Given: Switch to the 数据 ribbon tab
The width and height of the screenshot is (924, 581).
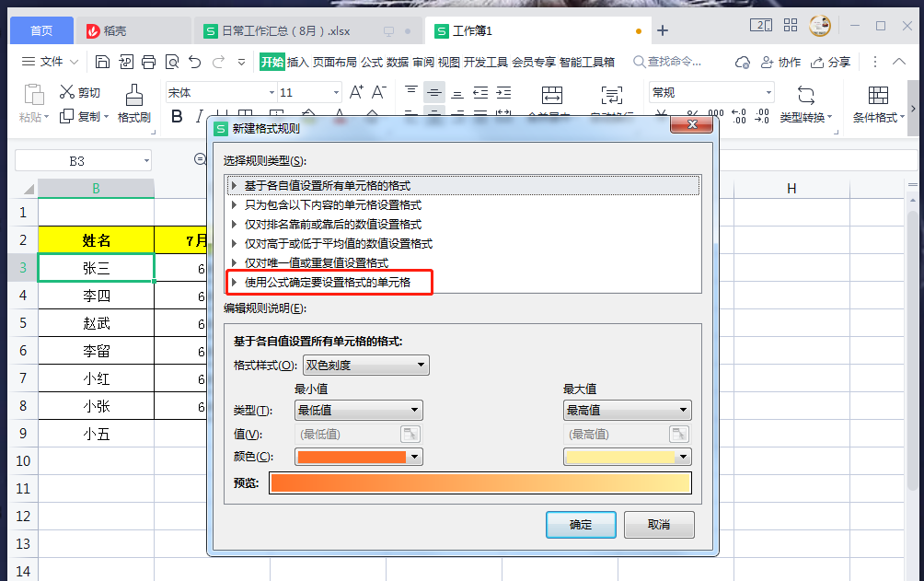Looking at the screenshot, I should coord(398,62).
